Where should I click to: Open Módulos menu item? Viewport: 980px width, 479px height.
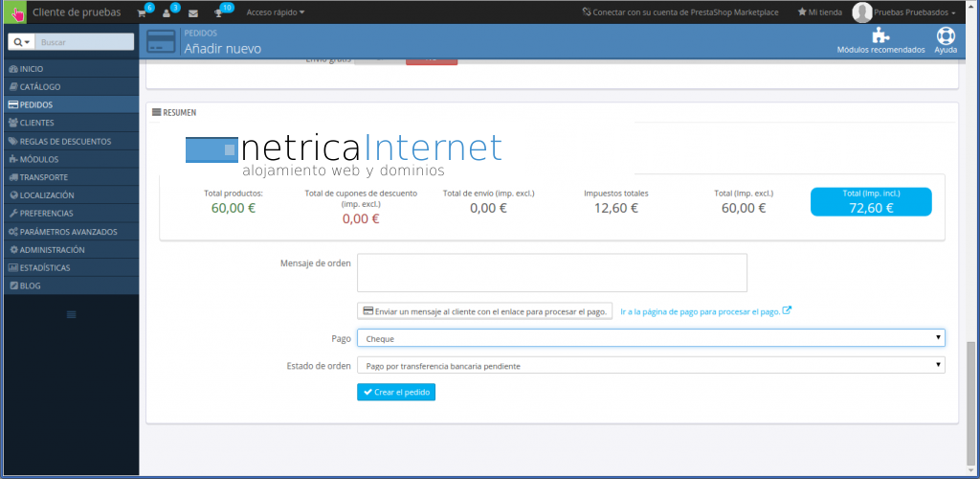click(71, 159)
